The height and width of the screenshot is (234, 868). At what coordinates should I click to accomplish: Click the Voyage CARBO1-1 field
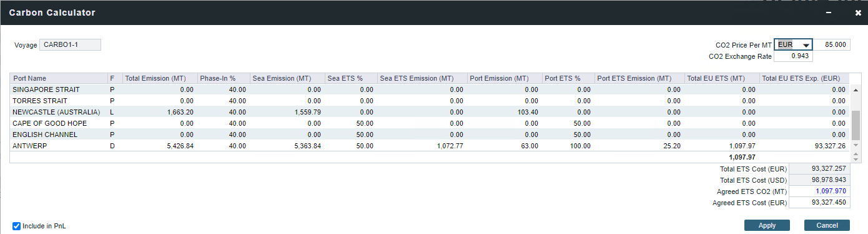pyautogui.click(x=70, y=44)
